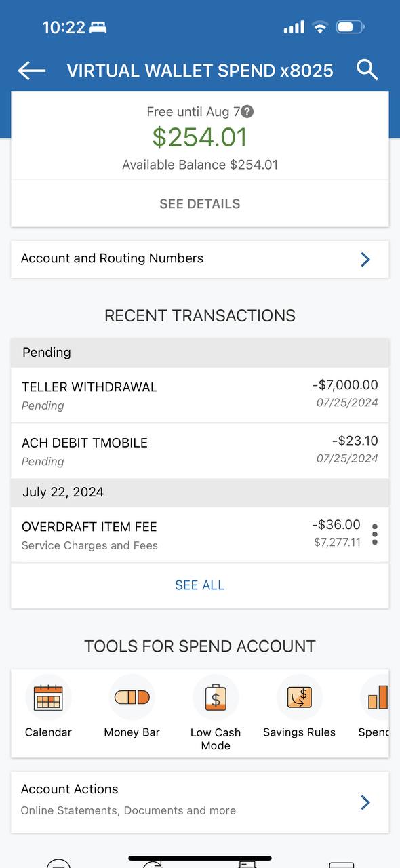Image resolution: width=400 pixels, height=868 pixels.
Task: Open the Savings Rules icon
Action: coord(299,697)
